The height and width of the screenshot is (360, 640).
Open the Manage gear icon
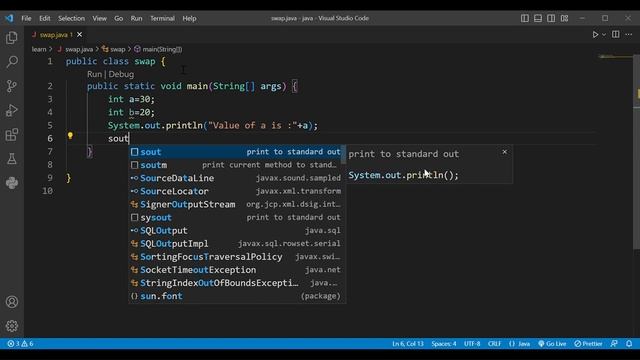point(12,326)
